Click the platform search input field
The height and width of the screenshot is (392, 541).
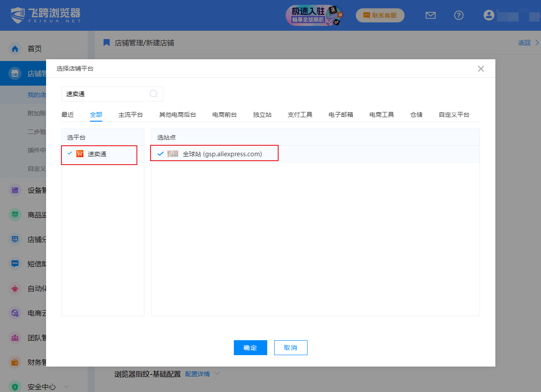105,94
